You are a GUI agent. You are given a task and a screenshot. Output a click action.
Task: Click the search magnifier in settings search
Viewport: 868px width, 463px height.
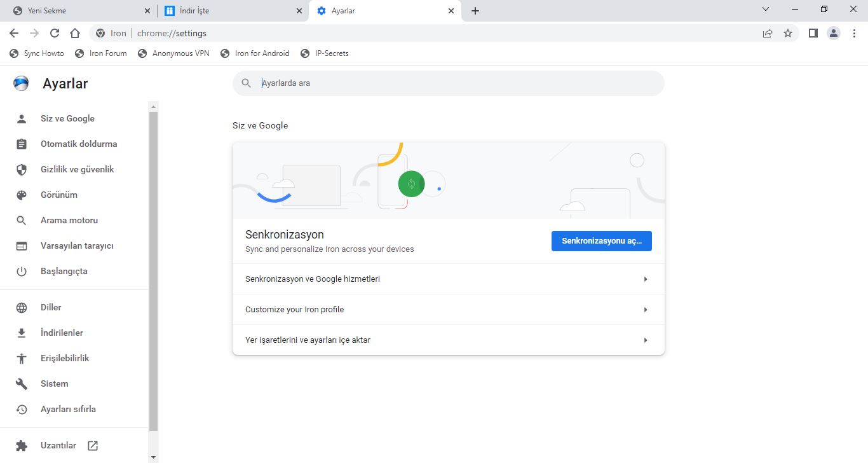pyautogui.click(x=247, y=83)
